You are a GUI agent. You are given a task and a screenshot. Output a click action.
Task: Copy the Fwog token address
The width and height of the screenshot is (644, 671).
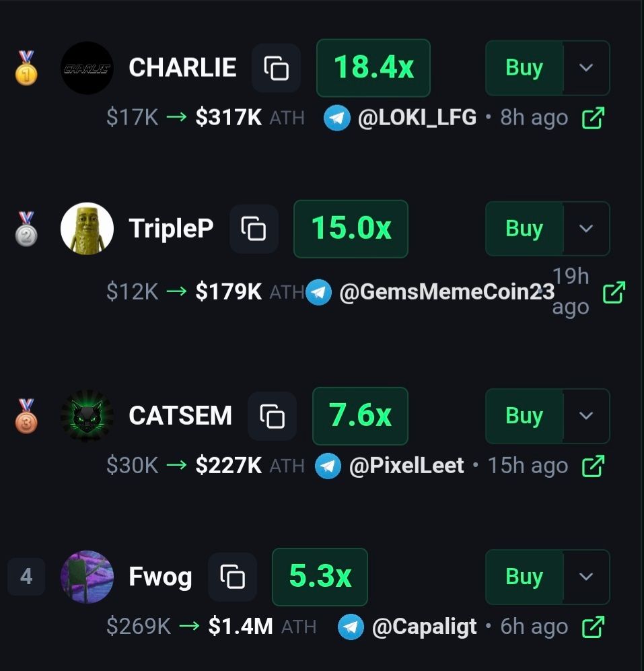[232, 577]
